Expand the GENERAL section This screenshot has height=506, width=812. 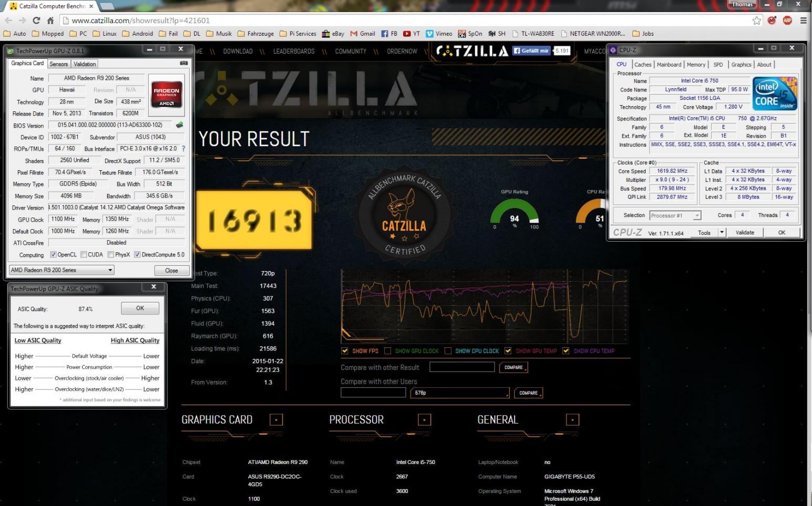(572, 420)
